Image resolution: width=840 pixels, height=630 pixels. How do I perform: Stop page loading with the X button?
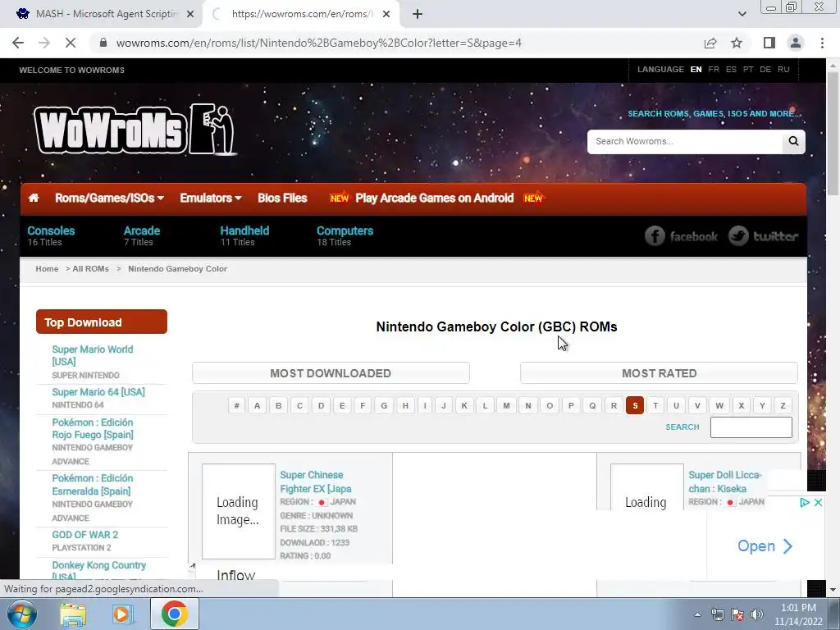coord(71,43)
